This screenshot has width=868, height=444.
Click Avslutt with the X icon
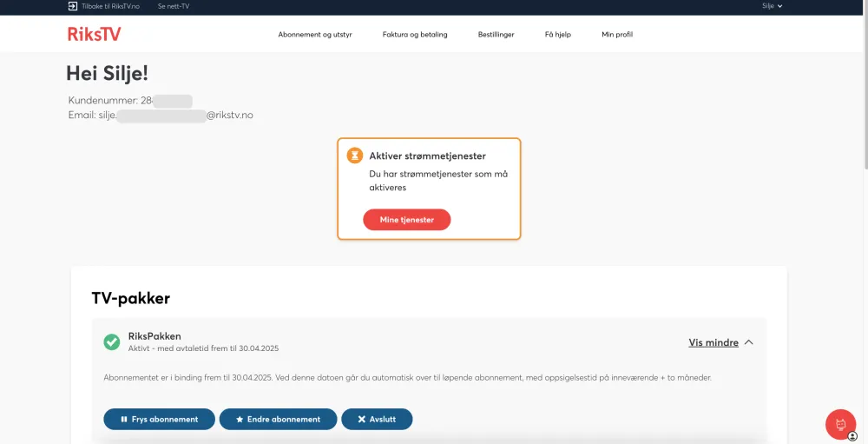pos(377,419)
